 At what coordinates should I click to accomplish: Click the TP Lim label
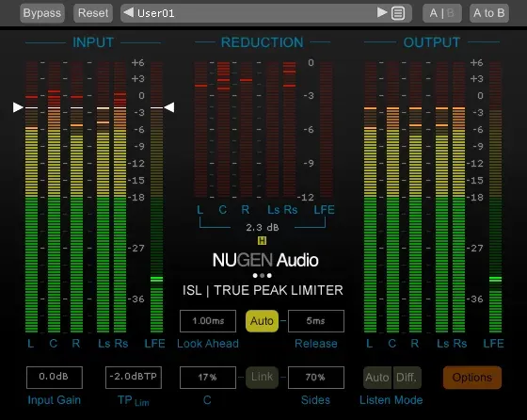point(133,400)
